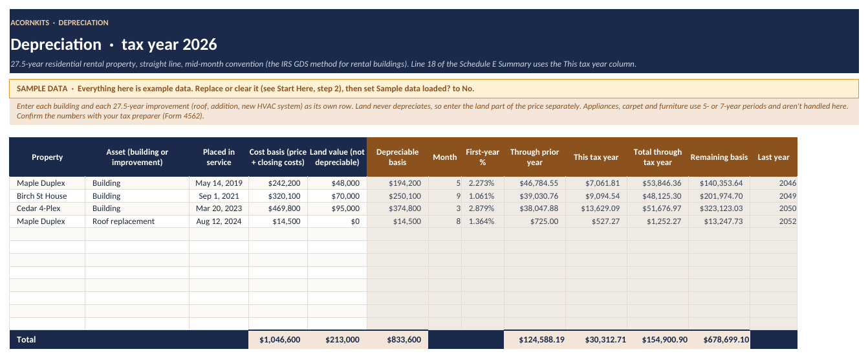Screen dimensions: 868x358
Task: Click the $250,100 depreciable basis cell
Action: pos(397,196)
